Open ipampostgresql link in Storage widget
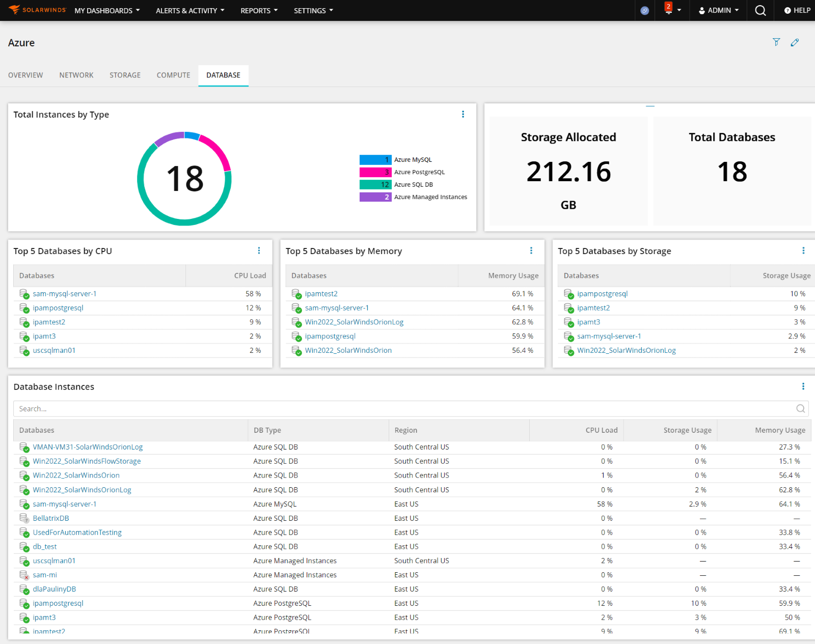 pos(603,294)
